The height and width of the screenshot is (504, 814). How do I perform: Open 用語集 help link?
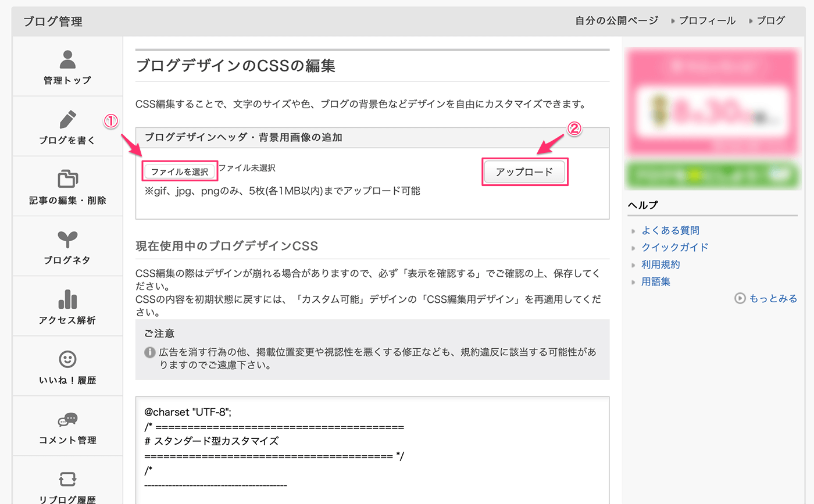click(x=656, y=282)
